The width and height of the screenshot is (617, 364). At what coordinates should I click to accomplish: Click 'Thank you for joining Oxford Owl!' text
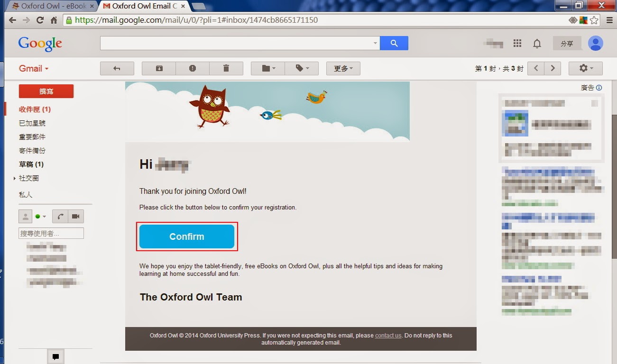(x=193, y=191)
